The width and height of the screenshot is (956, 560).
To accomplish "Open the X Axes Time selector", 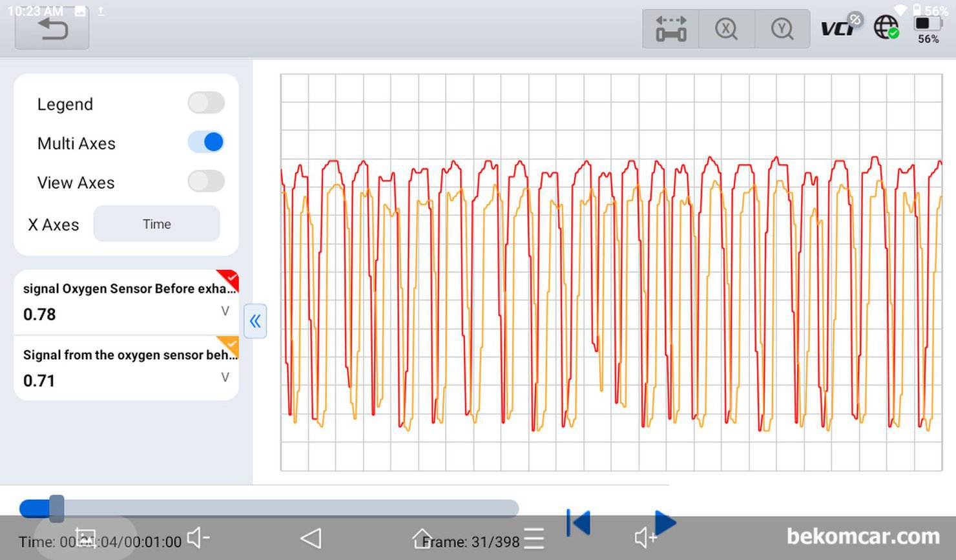I will coord(157,224).
